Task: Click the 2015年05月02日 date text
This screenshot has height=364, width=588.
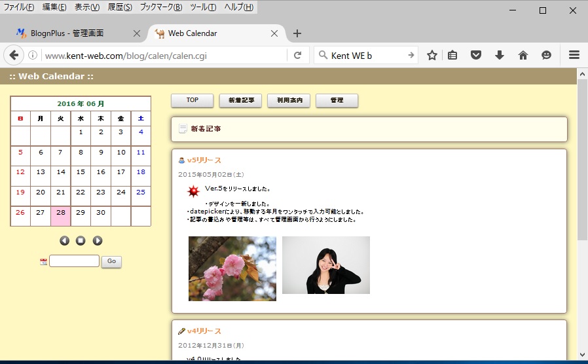Action: click(x=211, y=175)
